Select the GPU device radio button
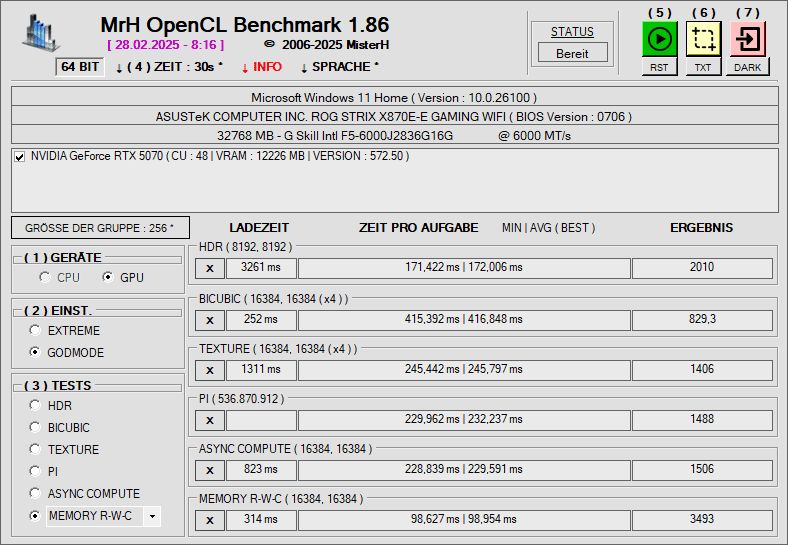Screen dimensions: 788x545 pyautogui.click(x=108, y=277)
